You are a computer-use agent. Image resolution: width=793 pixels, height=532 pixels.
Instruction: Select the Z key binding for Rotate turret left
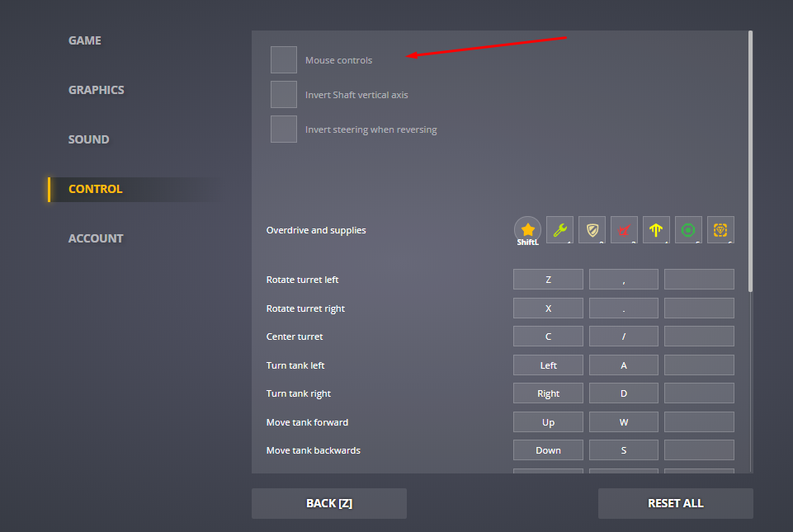pos(548,280)
